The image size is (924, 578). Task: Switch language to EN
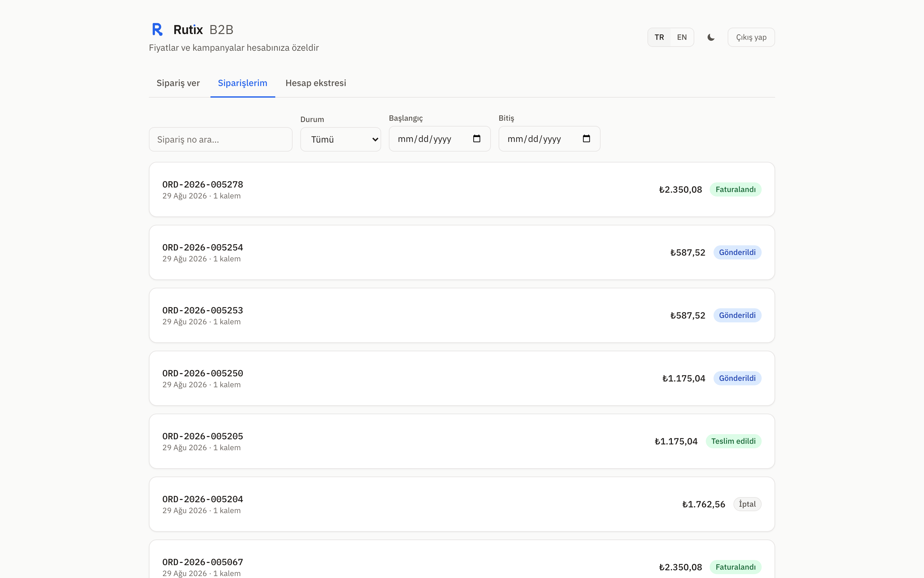tap(681, 37)
